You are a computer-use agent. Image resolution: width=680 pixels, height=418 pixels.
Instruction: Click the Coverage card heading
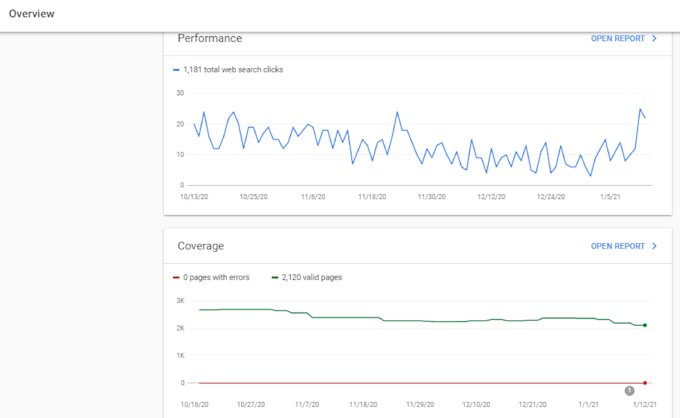[x=200, y=246]
